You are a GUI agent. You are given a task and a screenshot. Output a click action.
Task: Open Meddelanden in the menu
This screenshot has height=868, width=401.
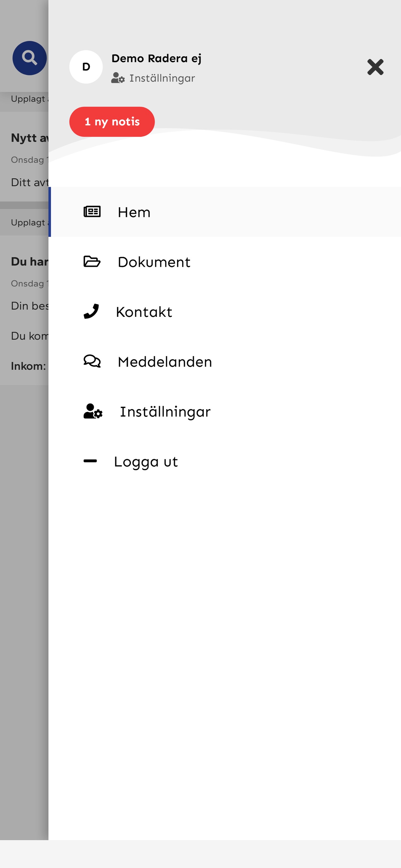click(225, 362)
